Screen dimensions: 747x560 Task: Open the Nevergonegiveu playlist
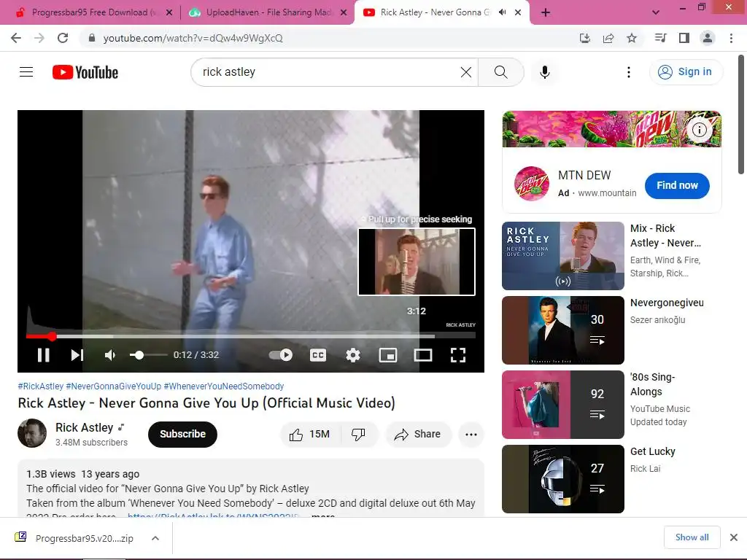[x=563, y=330]
